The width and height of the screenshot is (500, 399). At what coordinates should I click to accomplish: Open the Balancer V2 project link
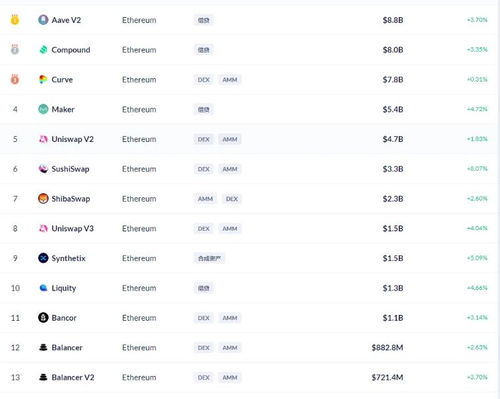pyautogui.click(x=73, y=377)
